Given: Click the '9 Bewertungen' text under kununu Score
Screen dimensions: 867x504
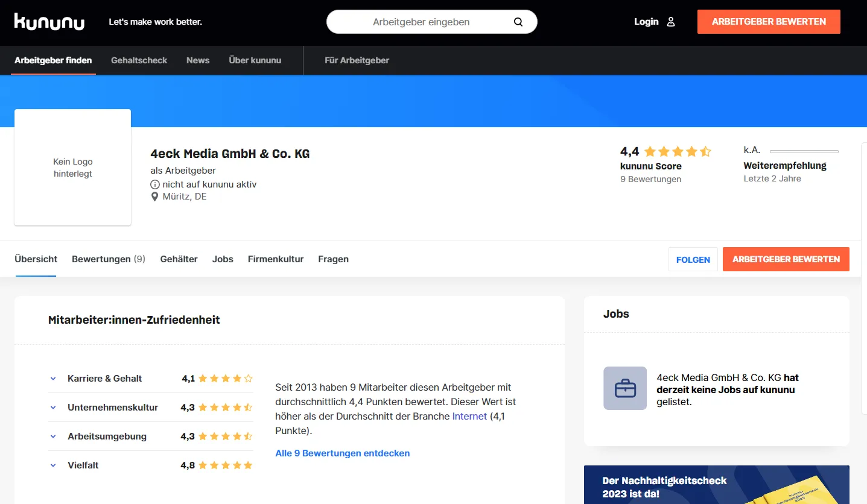Looking at the screenshot, I should 650,179.
